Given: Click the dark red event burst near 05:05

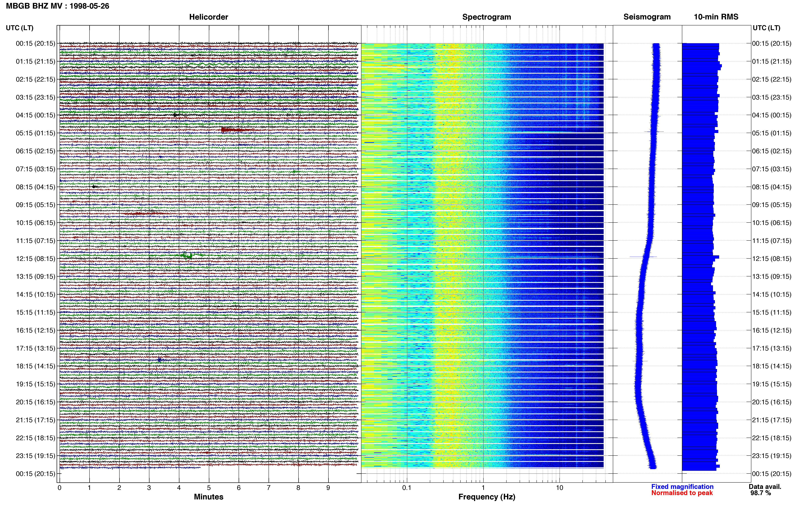Looking at the screenshot, I should [237, 130].
